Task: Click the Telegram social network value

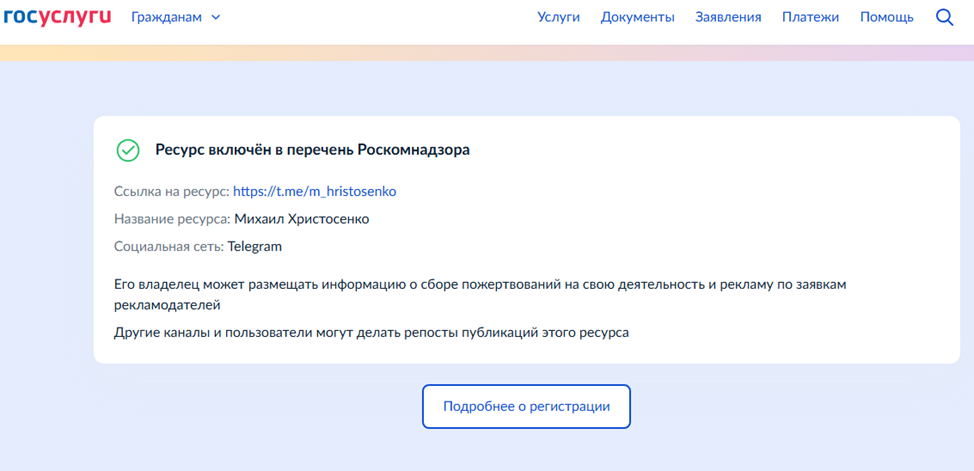Action: coord(255,246)
